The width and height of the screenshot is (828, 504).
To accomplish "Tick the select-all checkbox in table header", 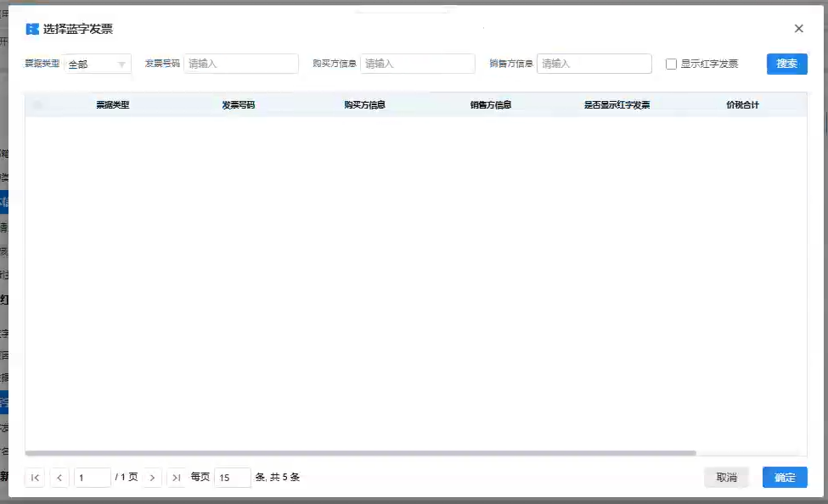I will [37, 105].
